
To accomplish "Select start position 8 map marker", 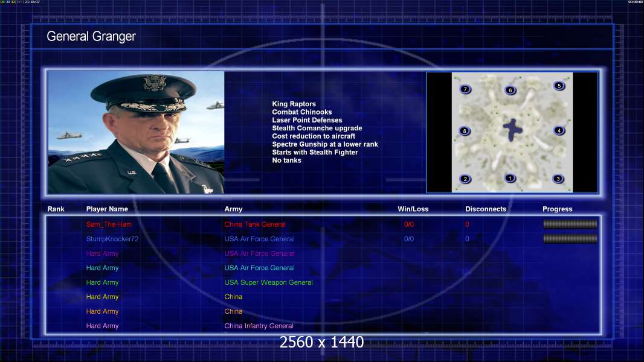I will 464,131.
